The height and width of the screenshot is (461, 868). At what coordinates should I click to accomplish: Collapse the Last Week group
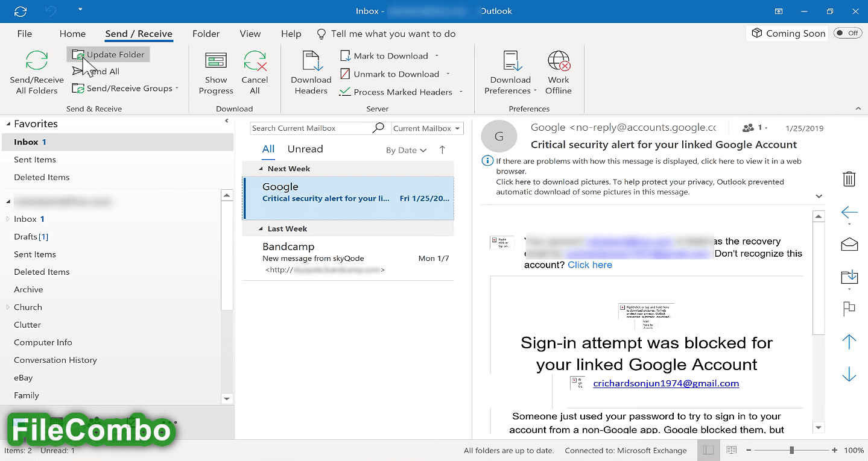[x=261, y=230]
